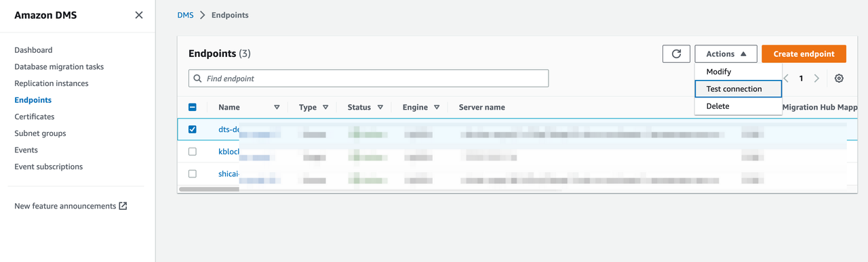This screenshot has height=262, width=868.
Task: Click the Migration Hub Mapping column header
Action: tap(819, 107)
